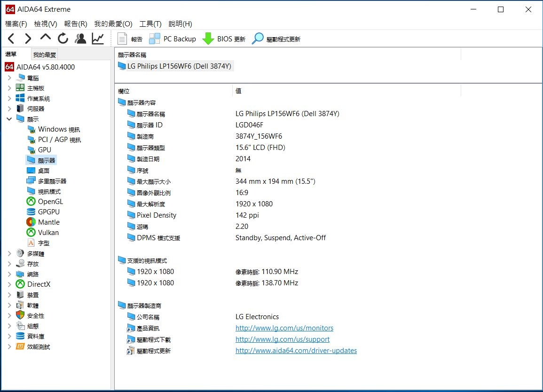Expand the 多媒體 node
543x392 pixels.
[9, 253]
